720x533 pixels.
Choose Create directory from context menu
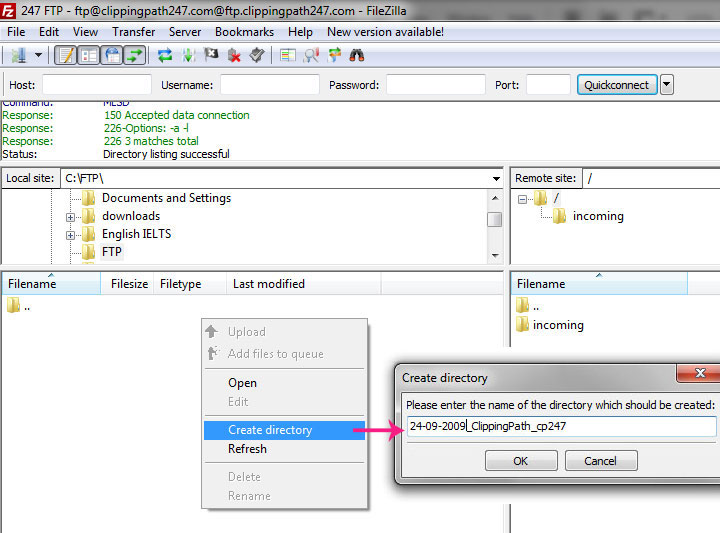(x=284, y=430)
